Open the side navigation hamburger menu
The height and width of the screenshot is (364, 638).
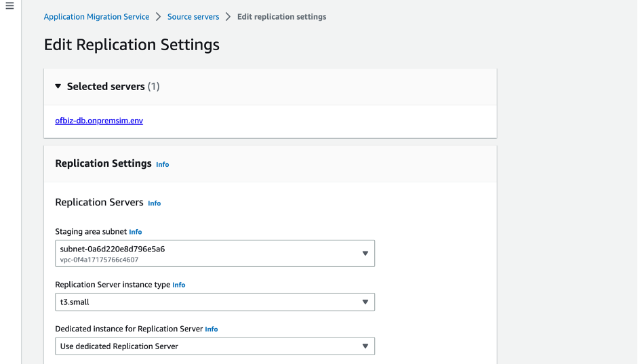pyautogui.click(x=9, y=6)
